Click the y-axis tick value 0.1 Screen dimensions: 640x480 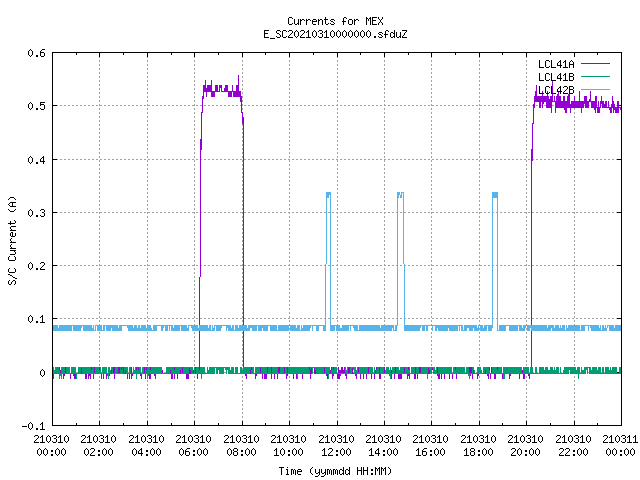point(36,319)
